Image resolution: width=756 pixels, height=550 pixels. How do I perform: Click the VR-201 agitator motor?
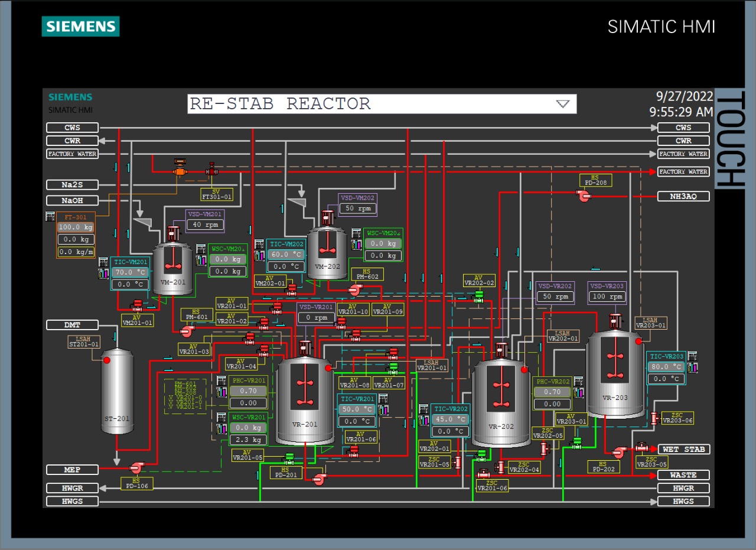click(x=305, y=349)
